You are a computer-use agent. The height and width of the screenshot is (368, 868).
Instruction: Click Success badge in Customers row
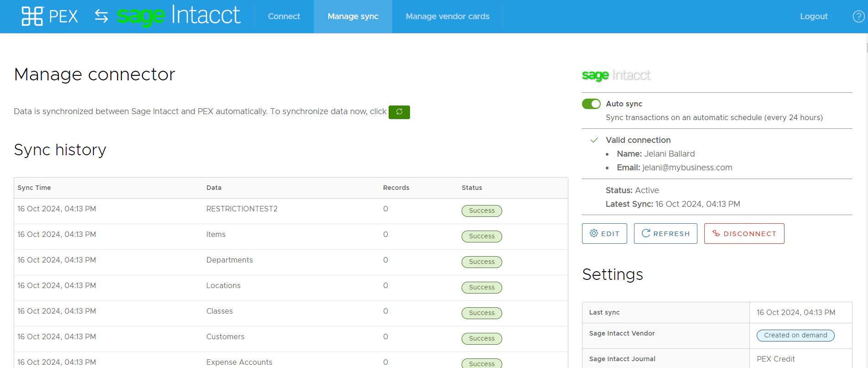(x=482, y=338)
